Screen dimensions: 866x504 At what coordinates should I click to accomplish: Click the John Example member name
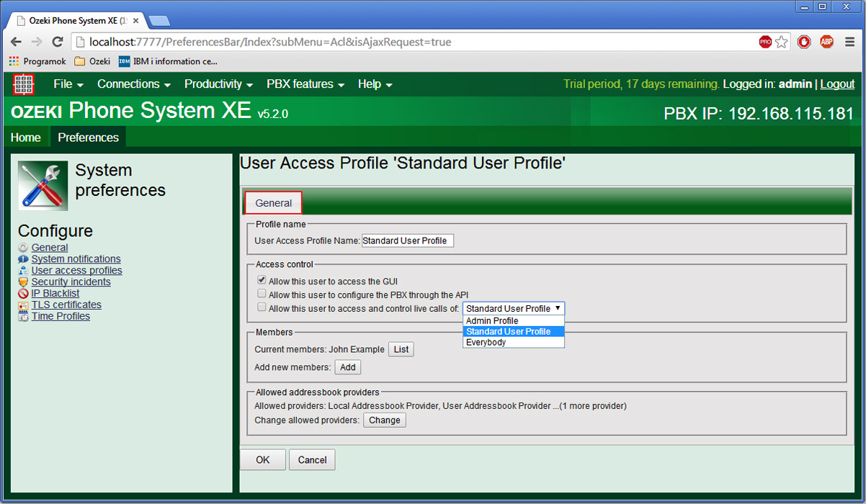[357, 349]
